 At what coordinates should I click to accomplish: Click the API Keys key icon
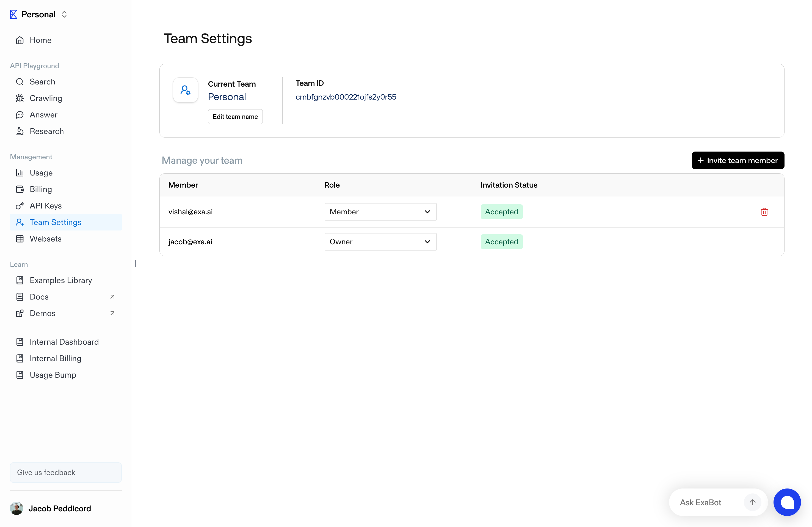(20, 206)
